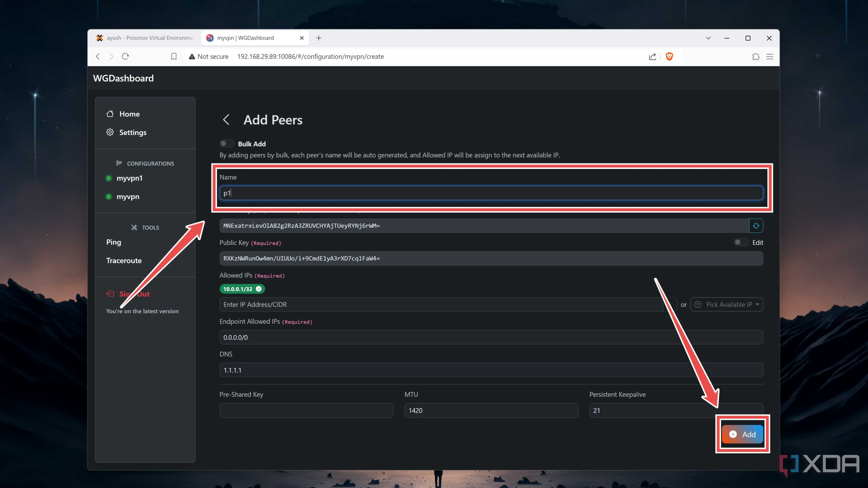Screen dimensions: 868x488
Task: Click the browser forward arrow
Action: [x=111, y=56]
